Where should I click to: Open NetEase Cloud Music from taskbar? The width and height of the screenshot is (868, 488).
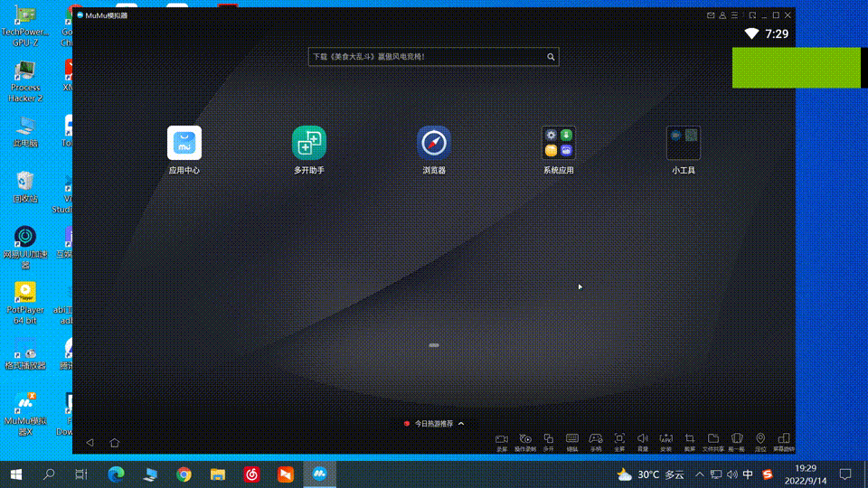[252, 474]
